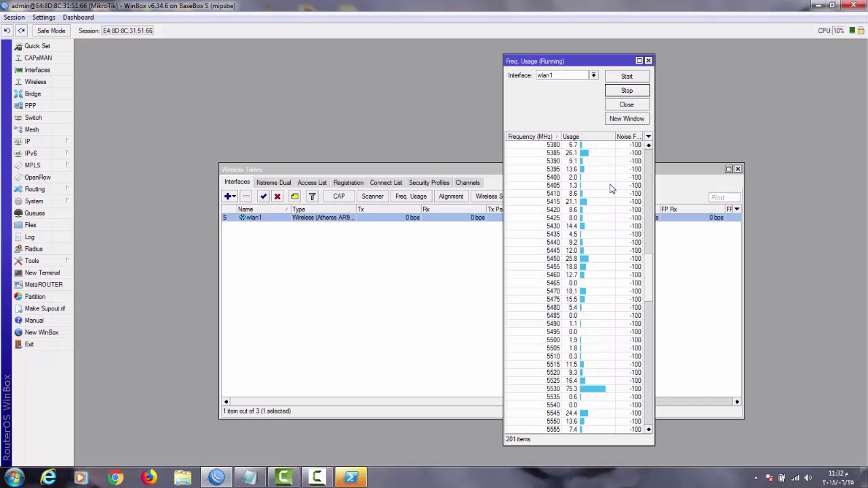Select the 5530 frequency row
868x488 pixels.
[575, 389]
